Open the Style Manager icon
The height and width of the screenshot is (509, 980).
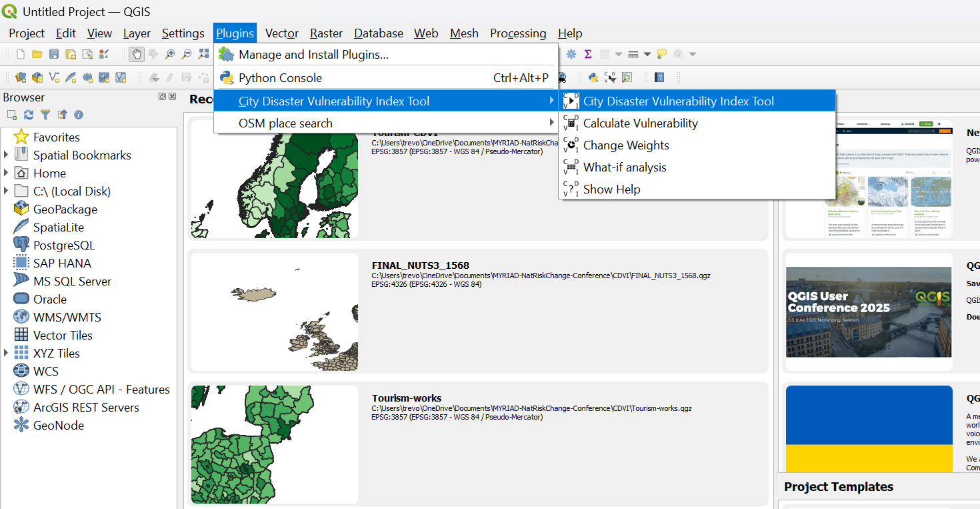(x=104, y=54)
